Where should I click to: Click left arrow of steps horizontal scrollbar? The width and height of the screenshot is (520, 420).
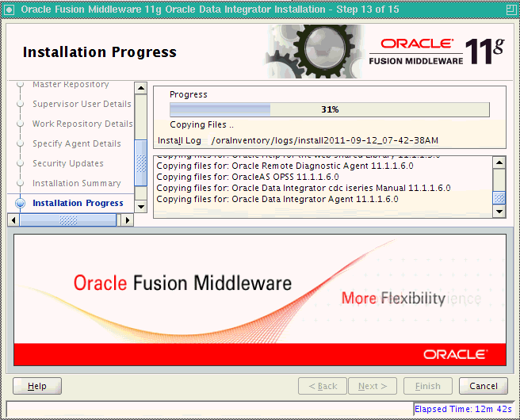click(13, 220)
